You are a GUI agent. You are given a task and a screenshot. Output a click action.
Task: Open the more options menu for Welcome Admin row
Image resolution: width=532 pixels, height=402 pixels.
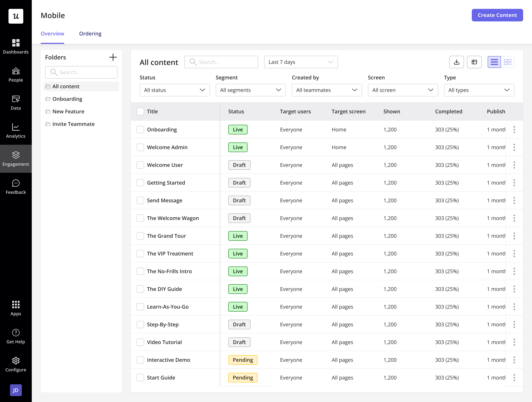514,147
